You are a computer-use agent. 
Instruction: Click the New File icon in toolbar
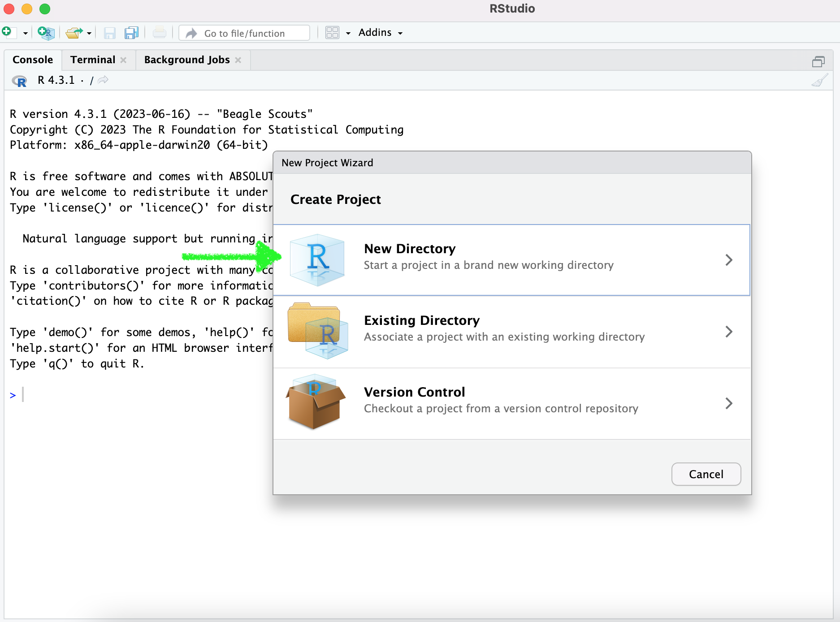[9, 33]
